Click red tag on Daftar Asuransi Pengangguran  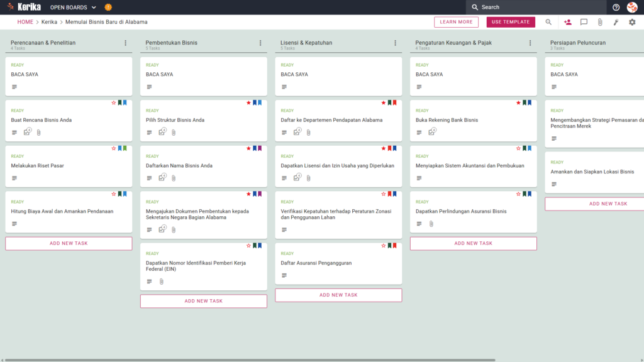395,246
